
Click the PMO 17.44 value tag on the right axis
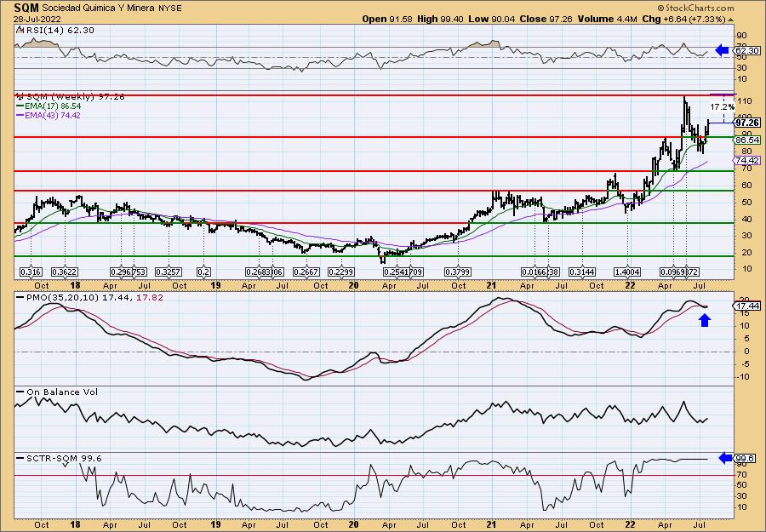747,306
